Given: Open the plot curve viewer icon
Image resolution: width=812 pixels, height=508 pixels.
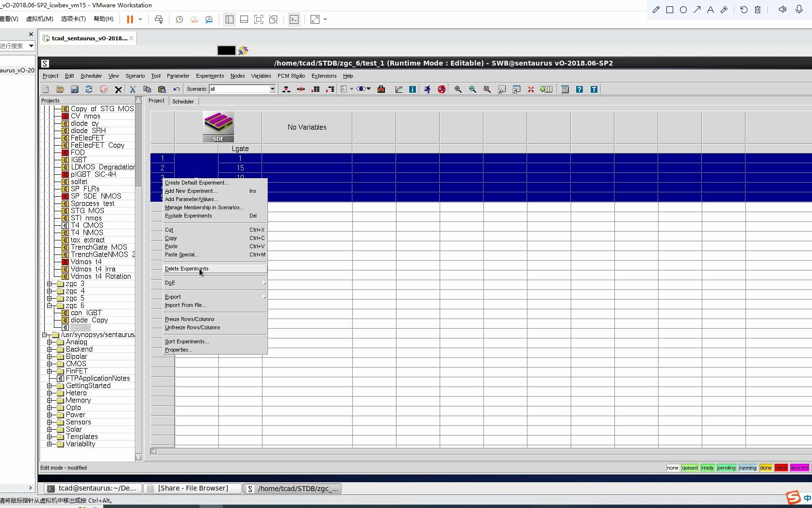Looking at the screenshot, I should click(x=399, y=89).
